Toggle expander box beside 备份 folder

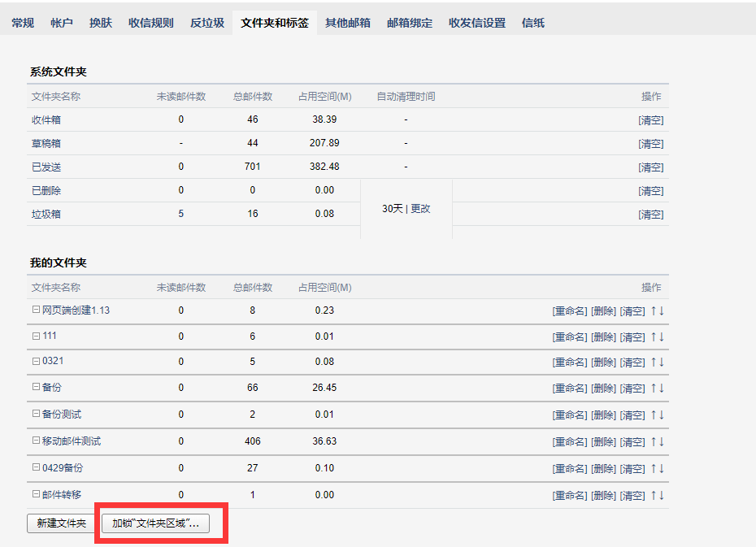(36, 388)
